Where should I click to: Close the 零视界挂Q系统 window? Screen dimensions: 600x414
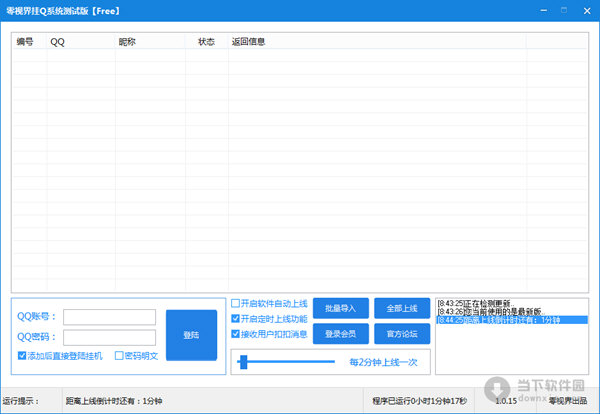587,11
